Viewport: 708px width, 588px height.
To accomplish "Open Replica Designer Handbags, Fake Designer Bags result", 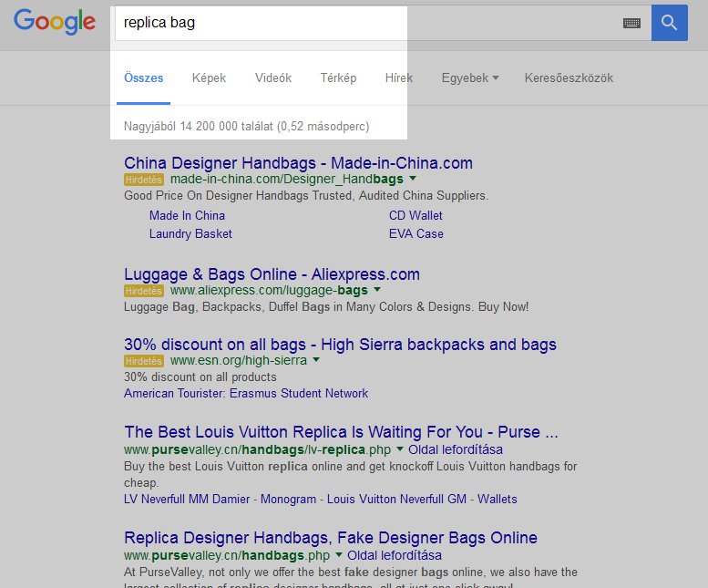I will 331,538.
